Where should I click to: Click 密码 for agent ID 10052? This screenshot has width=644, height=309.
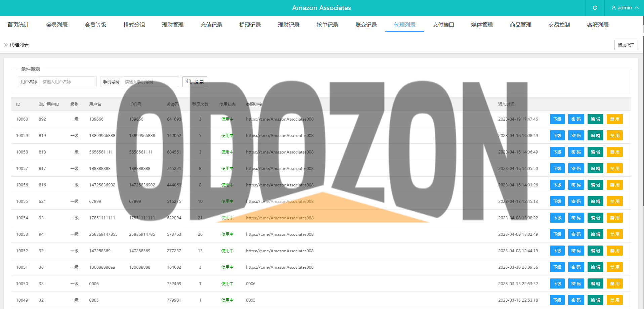click(x=576, y=251)
